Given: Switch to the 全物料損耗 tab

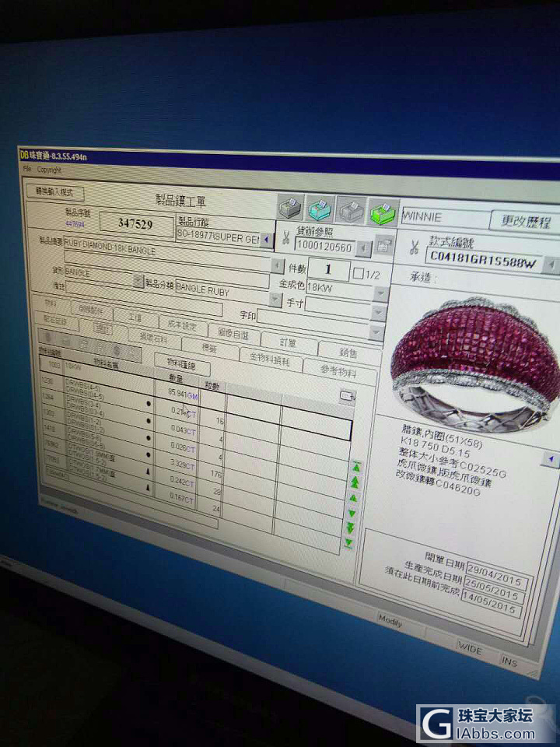Looking at the screenshot, I should point(270,359).
